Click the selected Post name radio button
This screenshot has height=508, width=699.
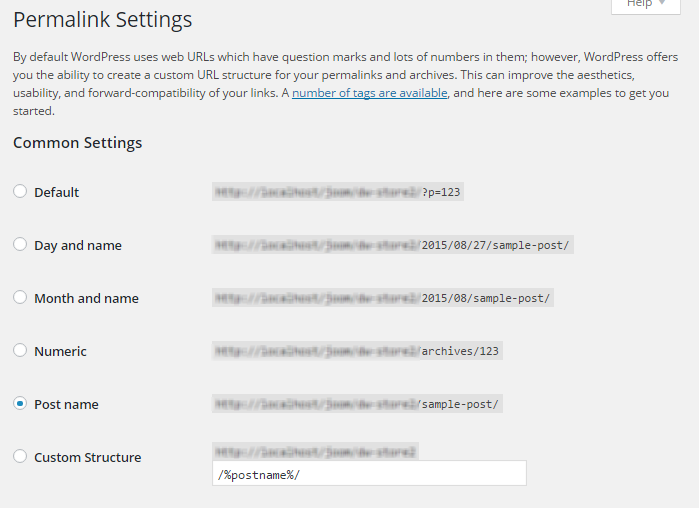(x=20, y=404)
